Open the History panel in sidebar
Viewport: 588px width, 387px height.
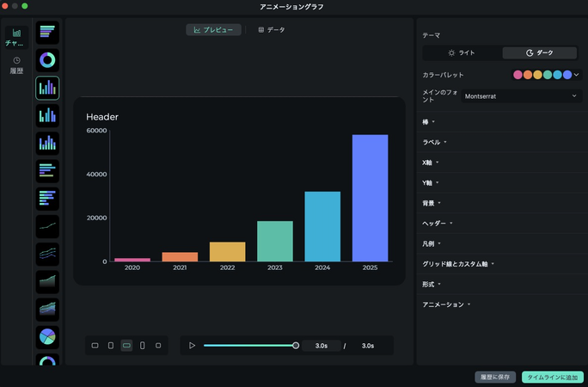pos(16,65)
